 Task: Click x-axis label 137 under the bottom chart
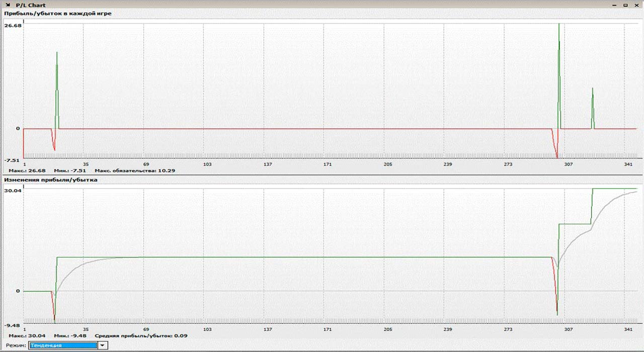(x=267, y=329)
